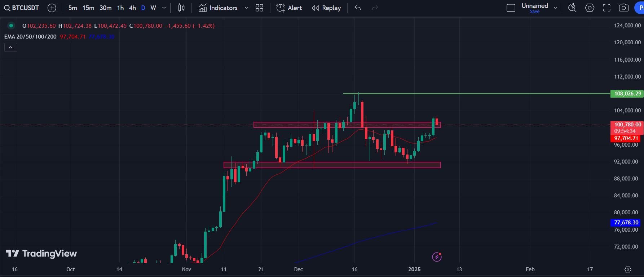Image resolution: width=644 pixels, height=277 pixels.
Task: Switch to the 5m timeframe
Action: tap(73, 8)
